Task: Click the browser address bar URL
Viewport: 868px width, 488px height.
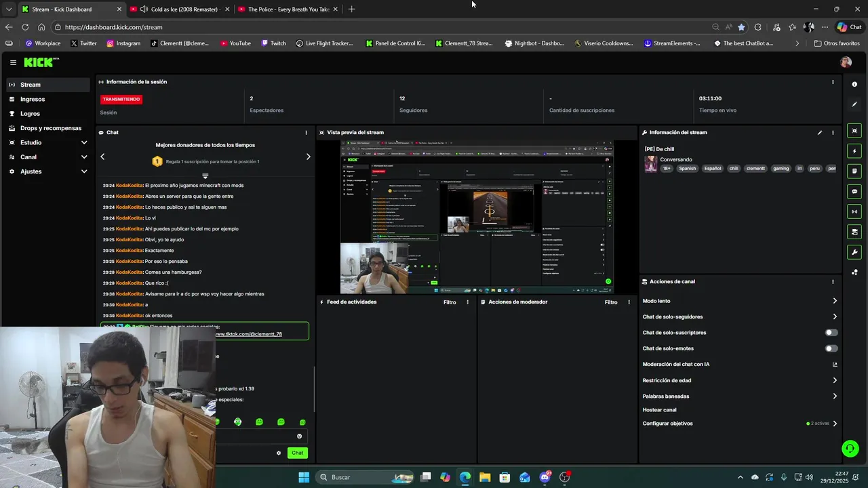Action: click(x=114, y=27)
